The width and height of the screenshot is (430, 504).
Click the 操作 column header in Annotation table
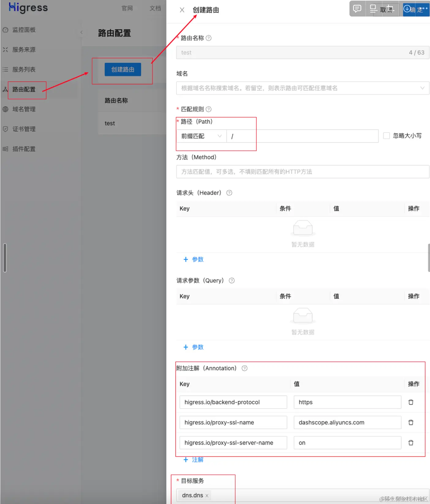pos(413,384)
